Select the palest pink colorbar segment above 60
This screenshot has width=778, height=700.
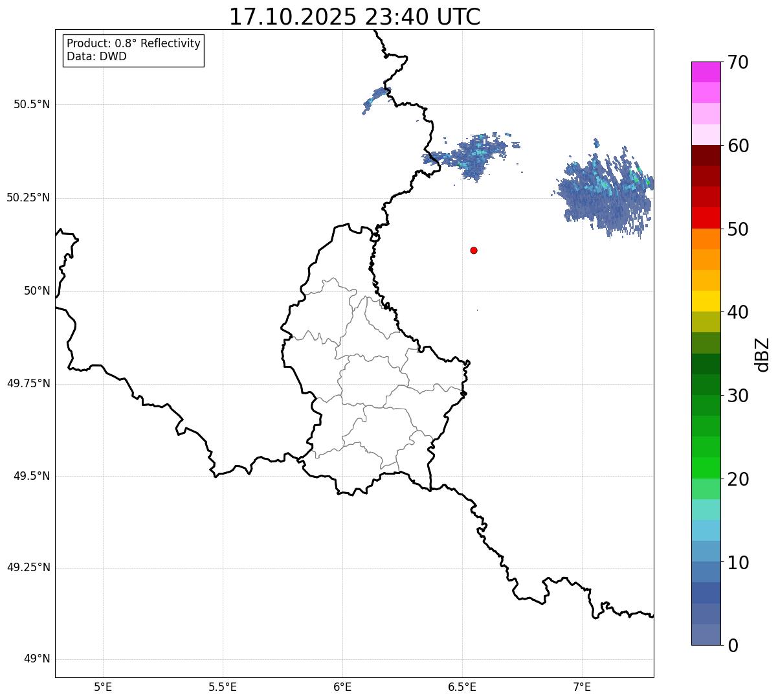pyautogui.click(x=706, y=134)
